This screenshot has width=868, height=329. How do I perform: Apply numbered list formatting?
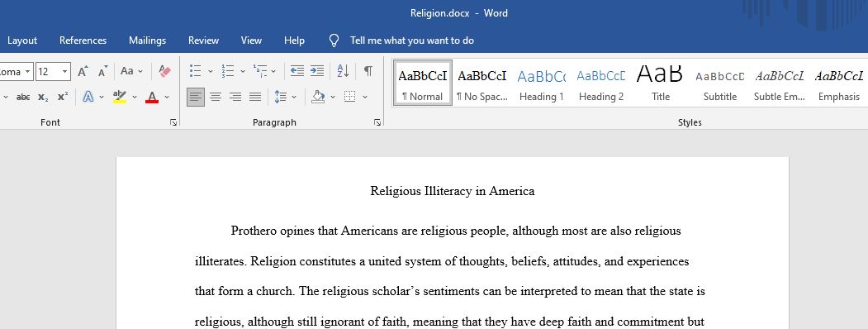coord(227,71)
